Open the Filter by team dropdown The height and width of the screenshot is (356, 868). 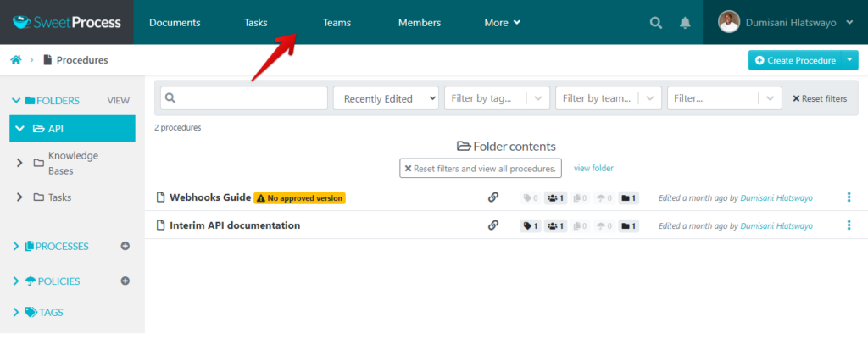[607, 98]
